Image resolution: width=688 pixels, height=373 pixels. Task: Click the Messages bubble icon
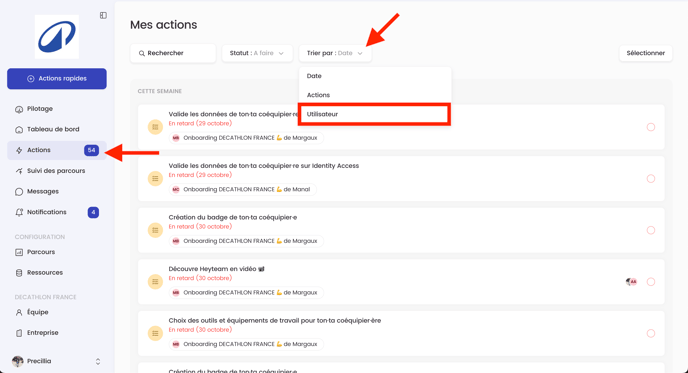19,192
